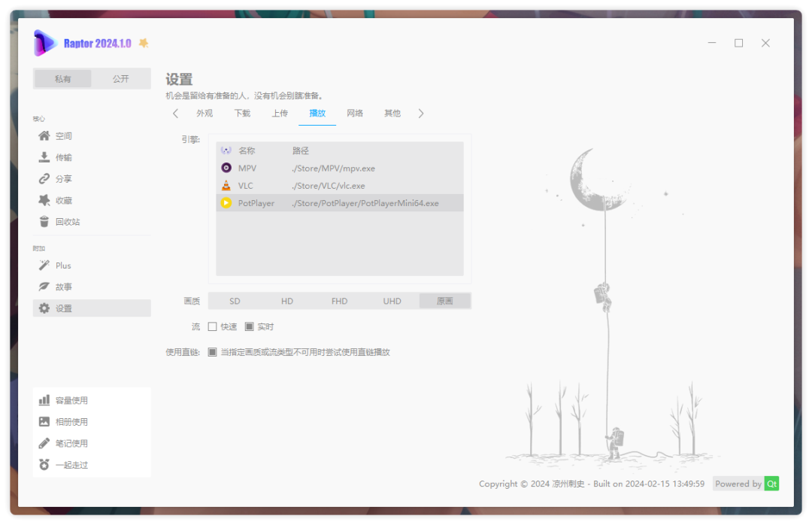Close the Raptor window

pyautogui.click(x=765, y=43)
